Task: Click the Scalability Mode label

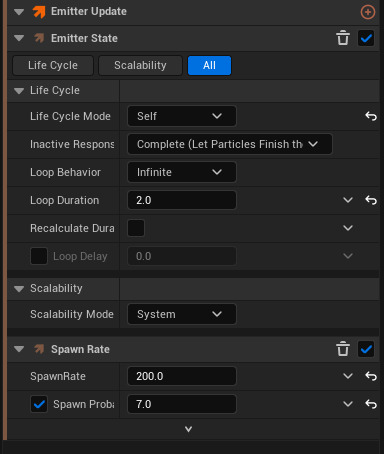Action: coord(72,314)
